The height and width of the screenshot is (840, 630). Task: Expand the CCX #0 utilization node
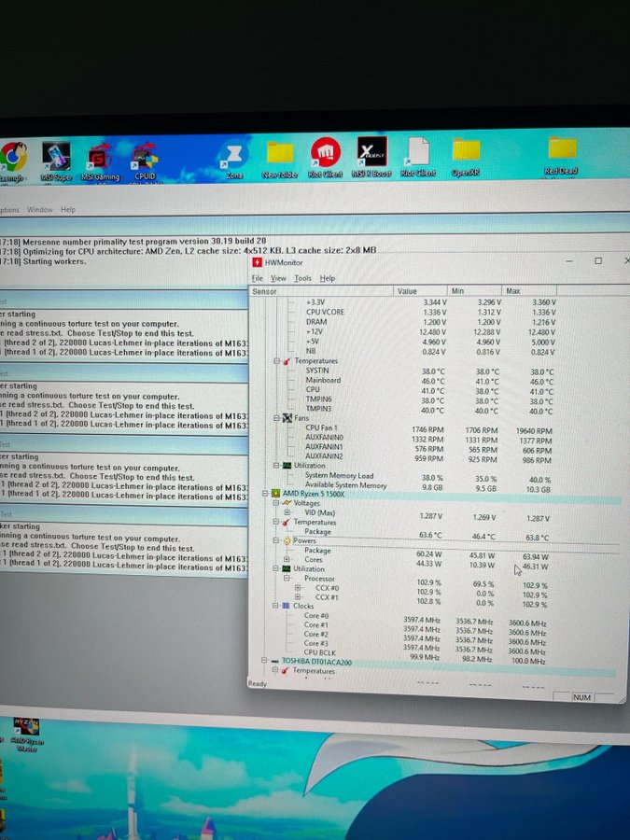(299, 588)
